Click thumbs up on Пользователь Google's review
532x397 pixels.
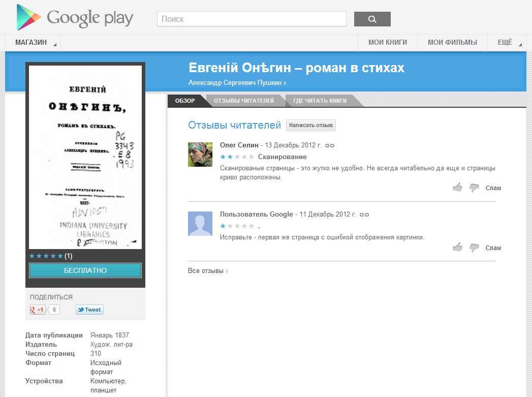pyautogui.click(x=457, y=247)
